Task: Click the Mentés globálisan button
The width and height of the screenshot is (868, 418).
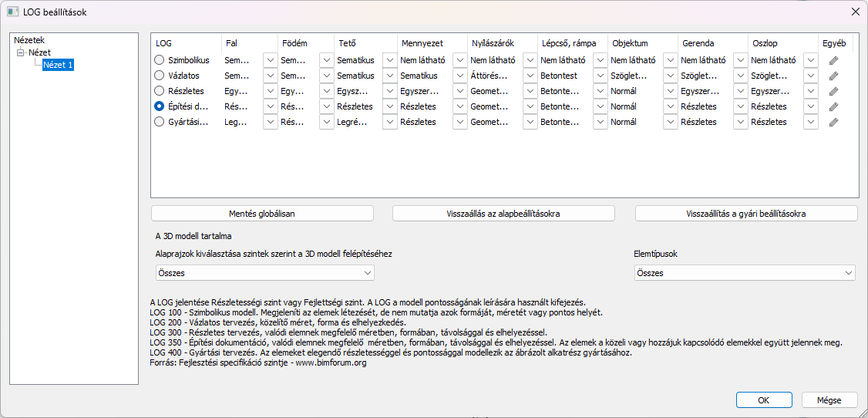Action: [x=262, y=213]
